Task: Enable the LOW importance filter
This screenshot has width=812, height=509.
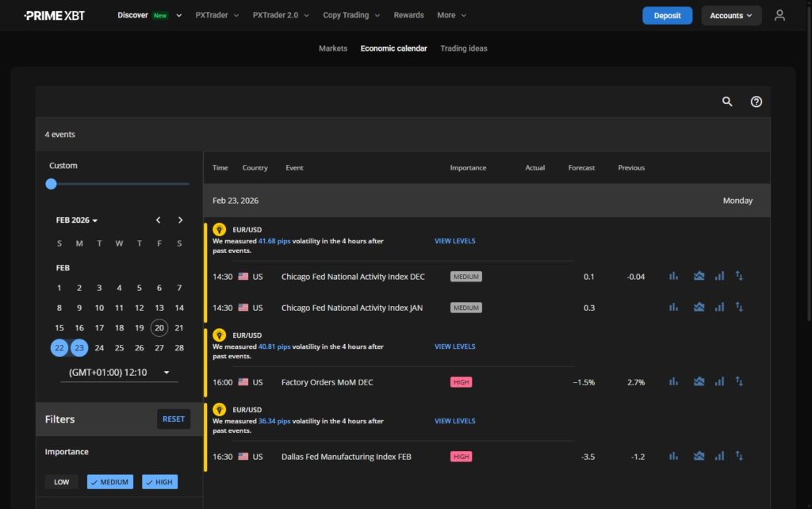Action: [x=61, y=481]
